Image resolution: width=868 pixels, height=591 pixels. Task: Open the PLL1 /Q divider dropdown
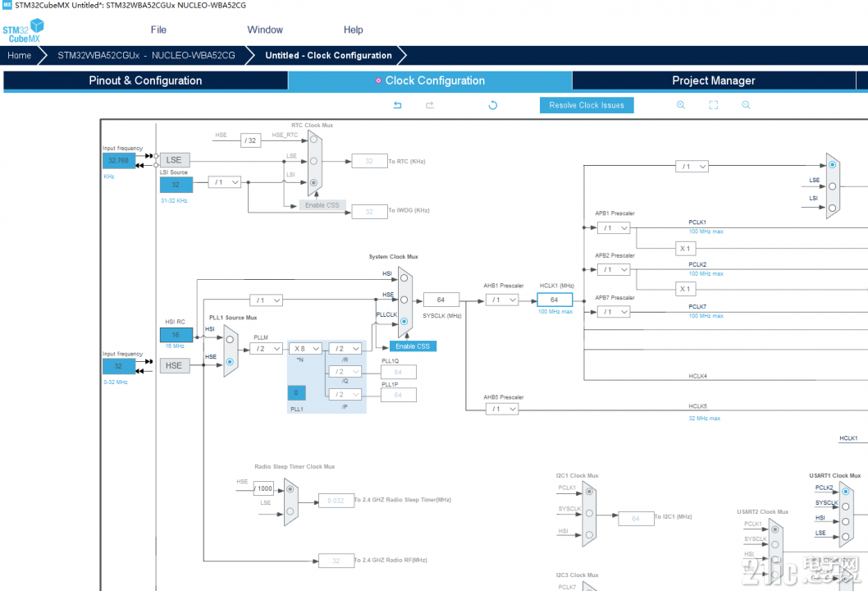[x=345, y=372]
